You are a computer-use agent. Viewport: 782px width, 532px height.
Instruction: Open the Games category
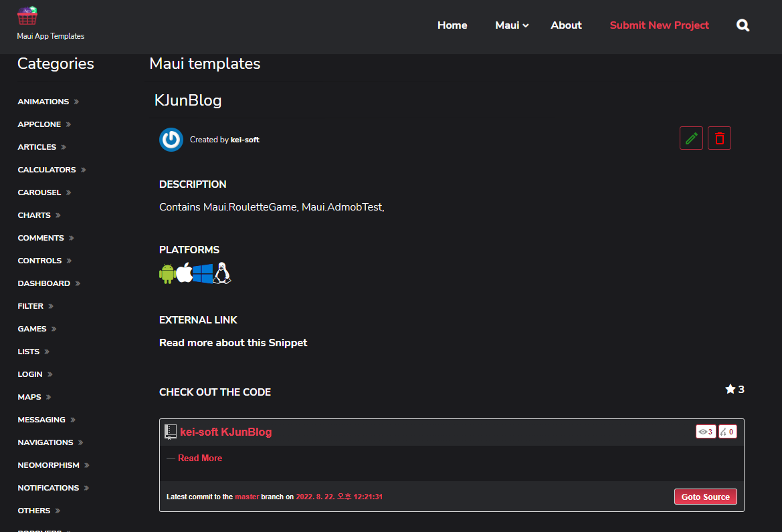[x=37, y=329]
